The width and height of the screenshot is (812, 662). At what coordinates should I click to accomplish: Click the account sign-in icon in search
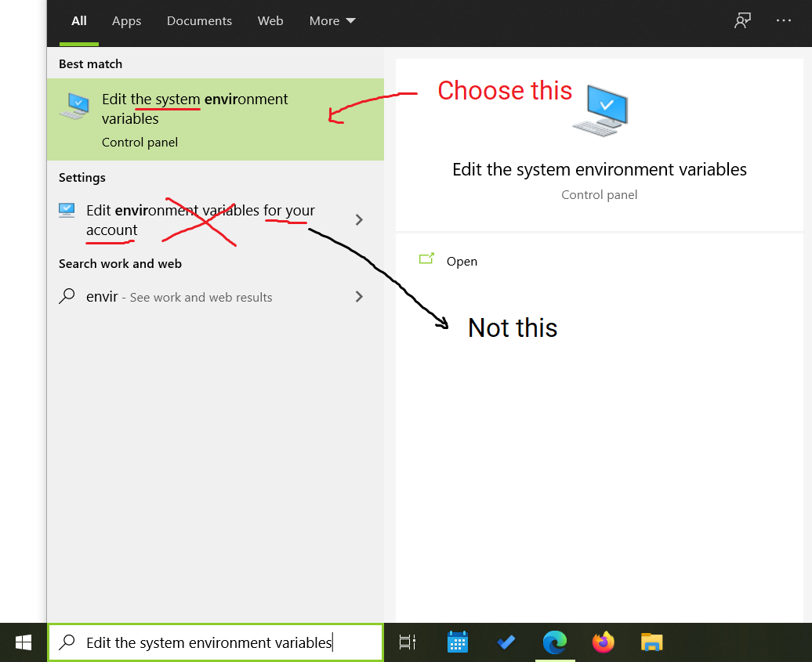pos(742,20)
